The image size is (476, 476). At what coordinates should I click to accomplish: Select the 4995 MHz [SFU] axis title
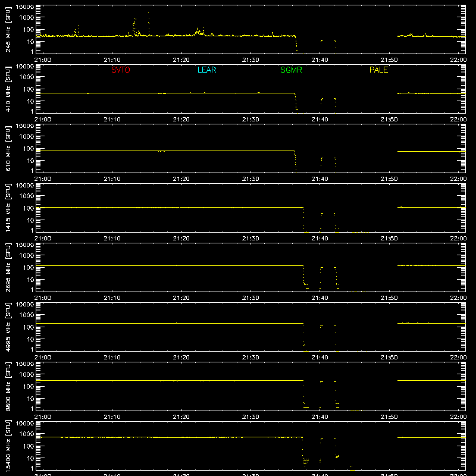[x=8, y=327]
